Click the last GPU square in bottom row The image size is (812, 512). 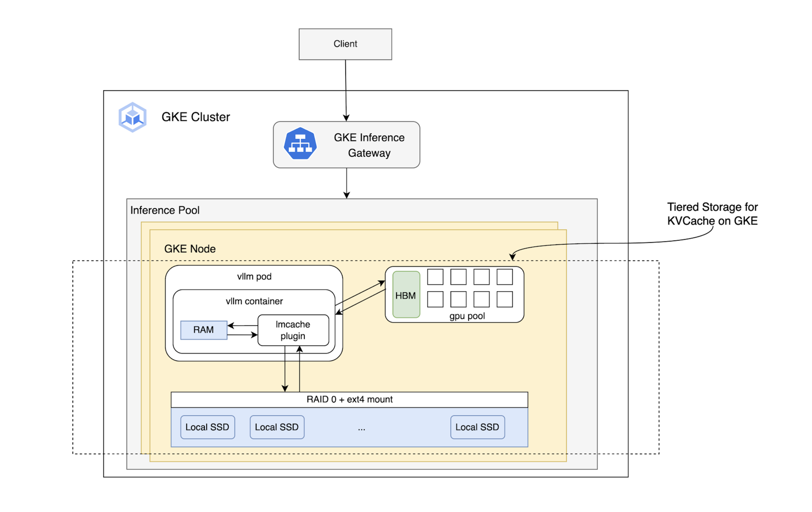[505, 298]
